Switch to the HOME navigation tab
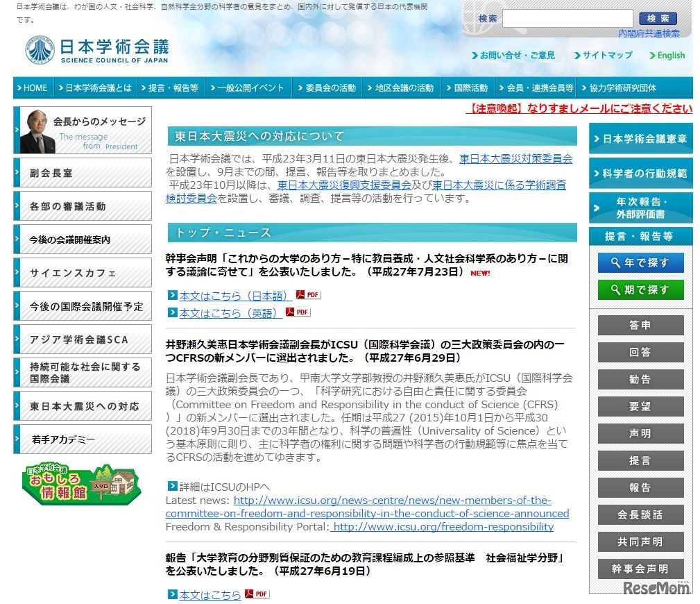The width and height of the screenshot is (700, 604). [33, 87]
